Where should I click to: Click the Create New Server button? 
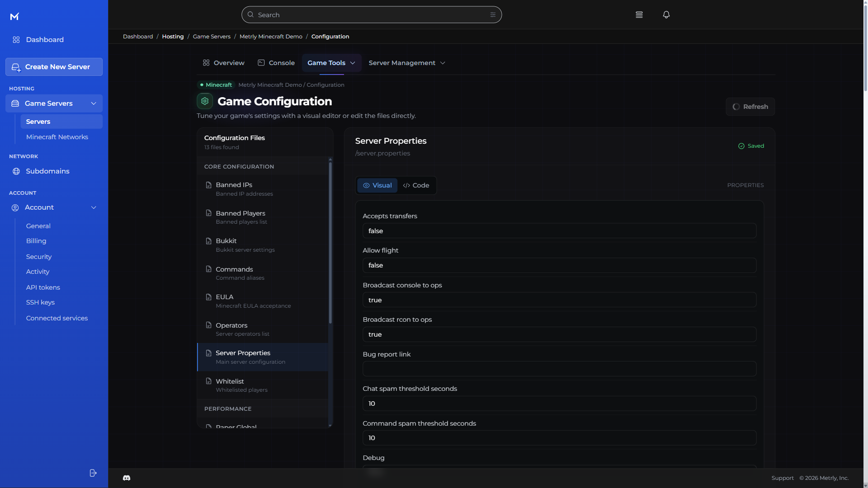54,67
